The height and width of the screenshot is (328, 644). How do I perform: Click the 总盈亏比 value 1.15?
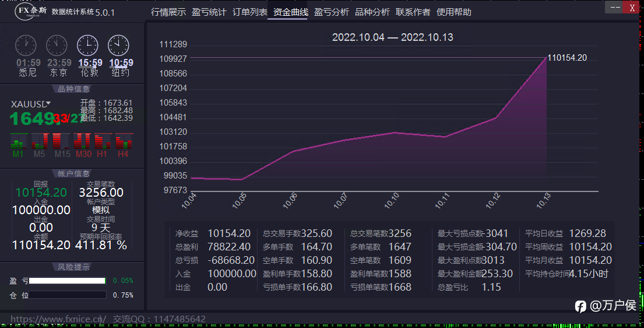[x=491, y=287]
